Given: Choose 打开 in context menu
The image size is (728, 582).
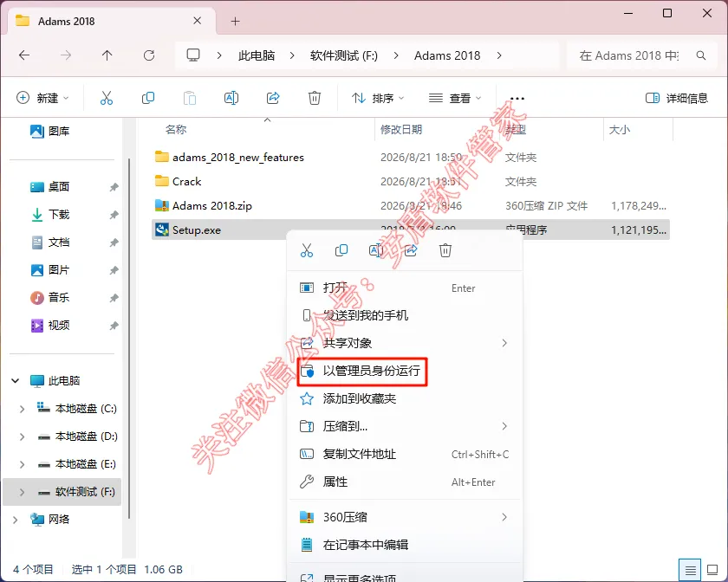Looking at the screenshot, I should click(x=405, y=288).
